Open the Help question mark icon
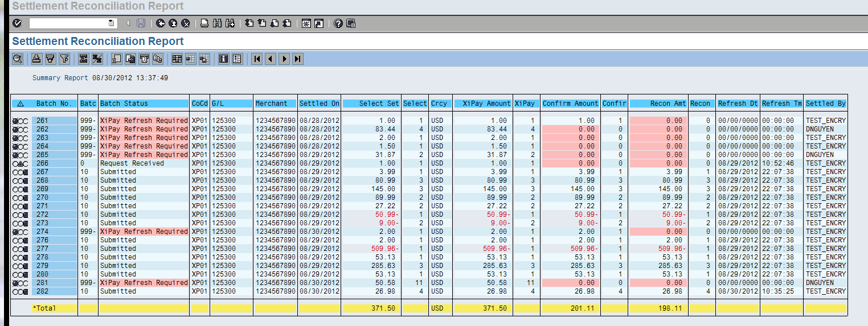868x326 pixels. (x=338, y=23)
